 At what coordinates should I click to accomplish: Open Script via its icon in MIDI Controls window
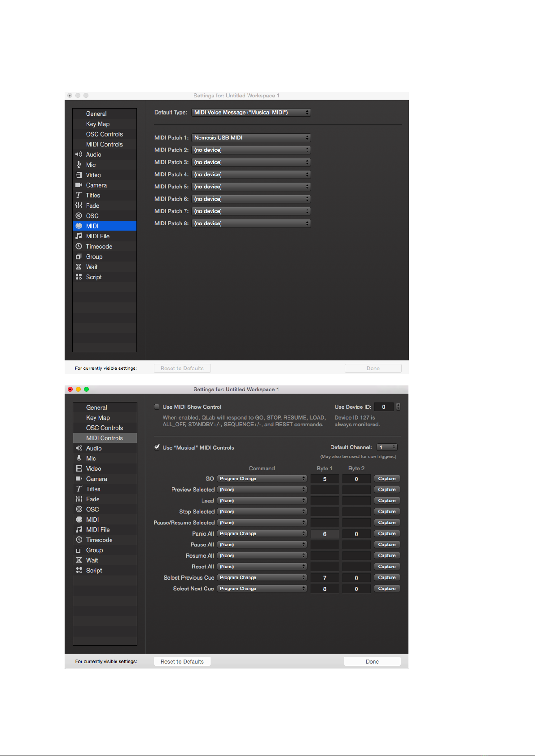coord(79,570)
